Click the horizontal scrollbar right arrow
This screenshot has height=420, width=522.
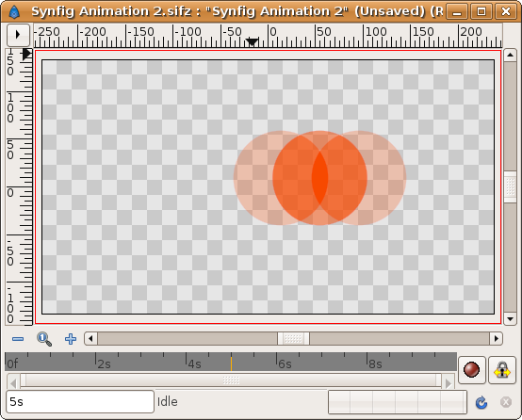(496, 339)
